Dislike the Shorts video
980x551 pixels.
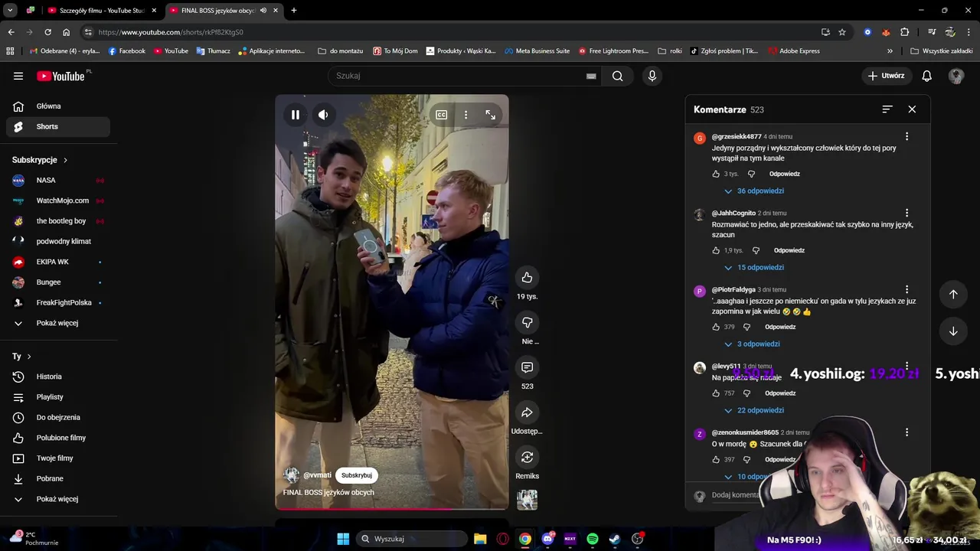pyautogui.click(x=527, y=322)
